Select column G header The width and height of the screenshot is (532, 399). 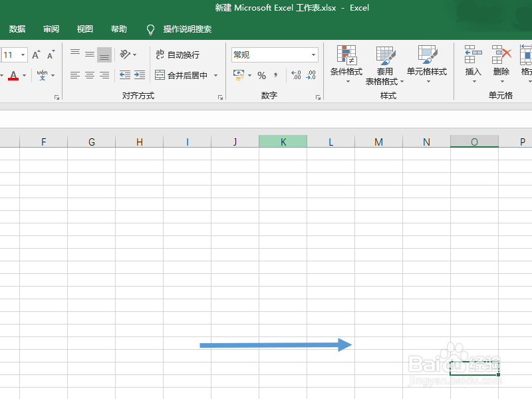[91, 142]
